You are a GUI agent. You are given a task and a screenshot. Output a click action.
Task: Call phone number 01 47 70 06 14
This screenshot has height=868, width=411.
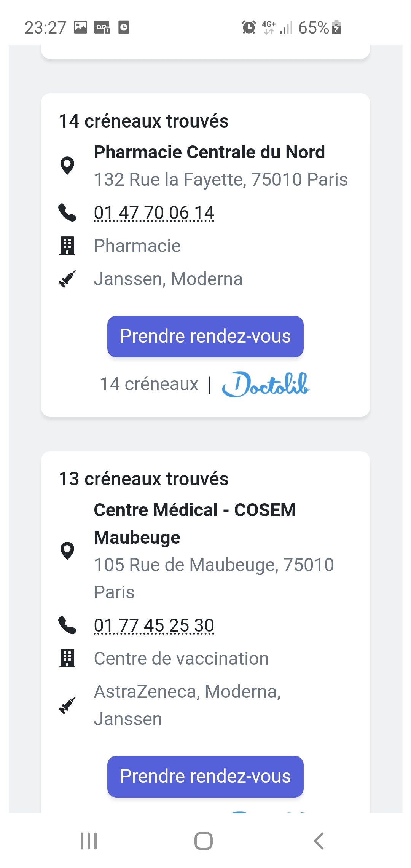pyautogui.click(x=154, y=213)
